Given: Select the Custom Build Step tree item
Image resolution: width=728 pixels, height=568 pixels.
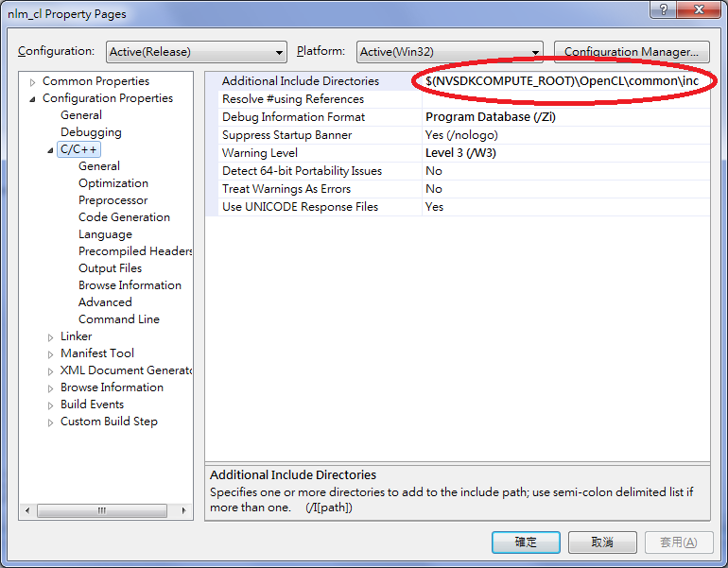Looking at the screenshot, I should (109, 422).
